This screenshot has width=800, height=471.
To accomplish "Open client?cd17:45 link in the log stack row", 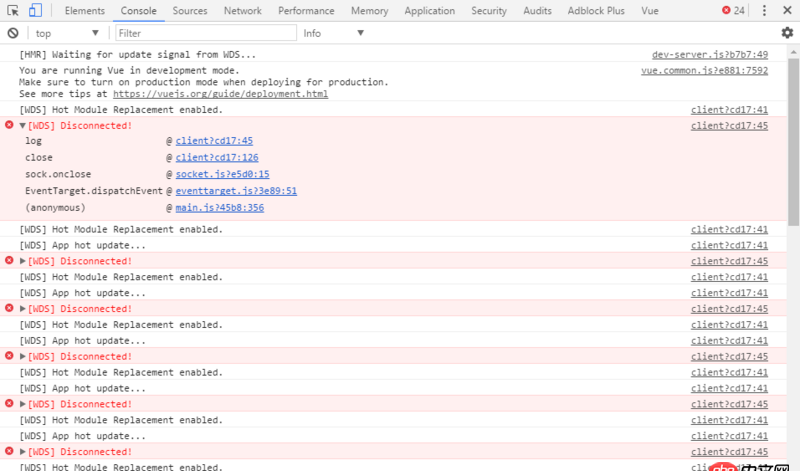I will pyautogui.click(x=214, y=141).
